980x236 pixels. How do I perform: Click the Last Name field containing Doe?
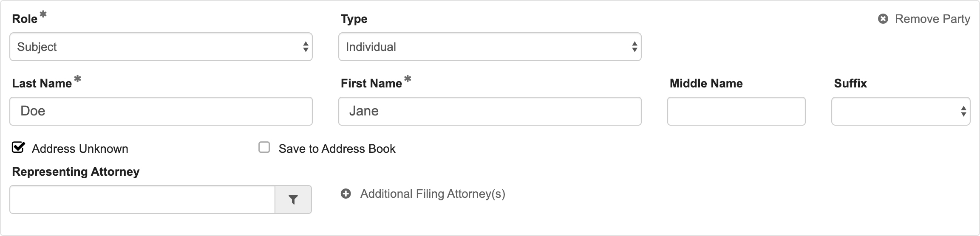(x=161, y=111)
